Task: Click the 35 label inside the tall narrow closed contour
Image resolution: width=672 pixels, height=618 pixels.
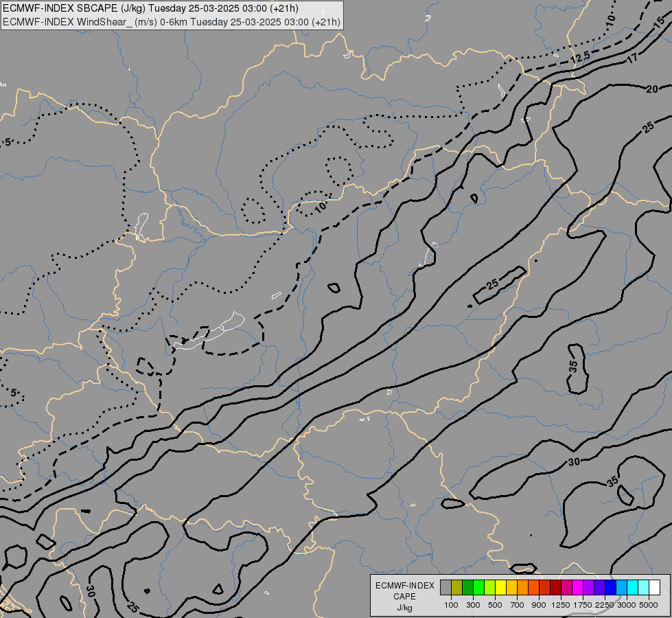Action: [x=573, y=366]
